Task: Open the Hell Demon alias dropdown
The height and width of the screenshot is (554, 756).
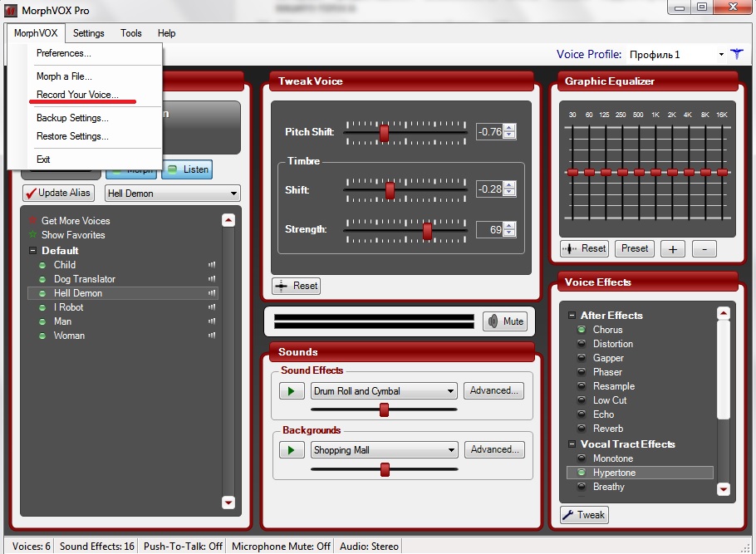Action: click(x=233, y=194)
